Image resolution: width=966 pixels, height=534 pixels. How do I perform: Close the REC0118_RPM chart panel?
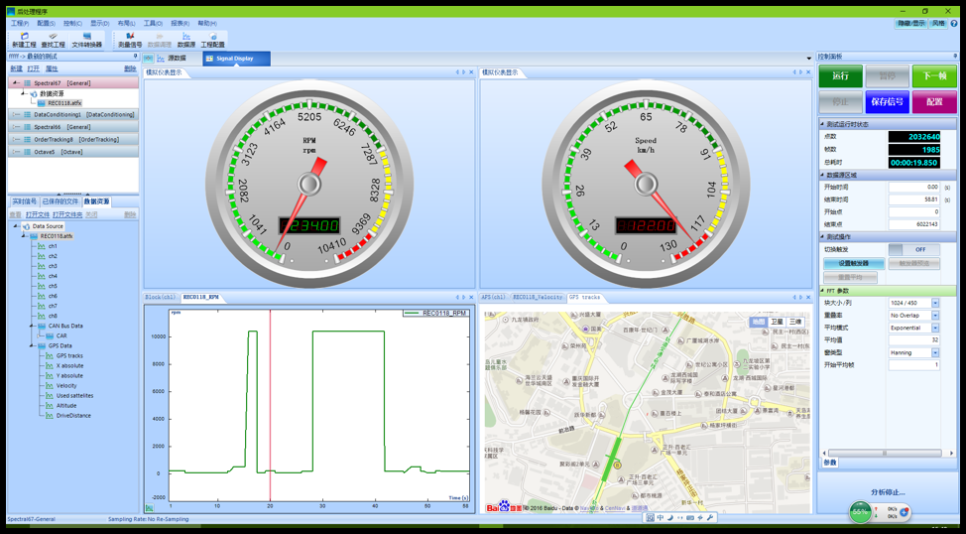tap(471, 297)
